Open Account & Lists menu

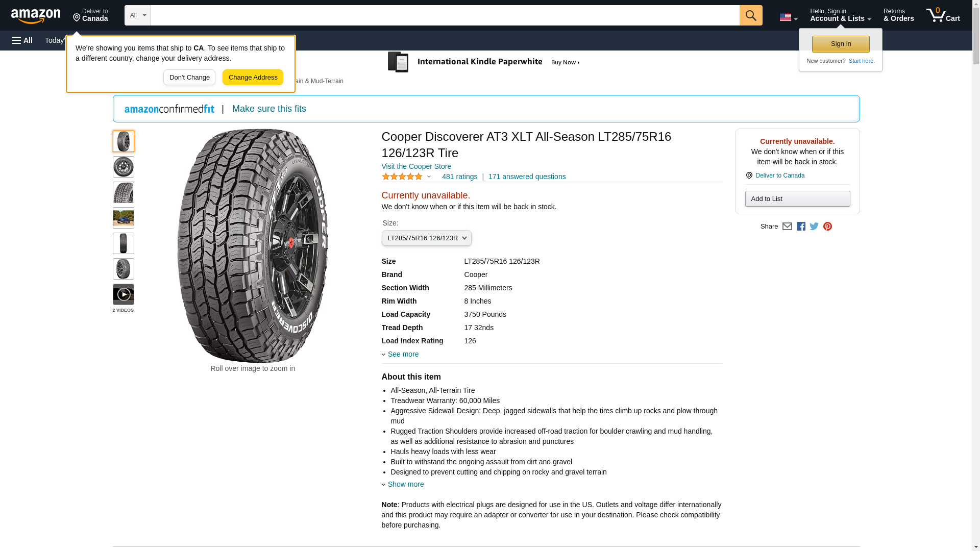[x=840, y=15]
